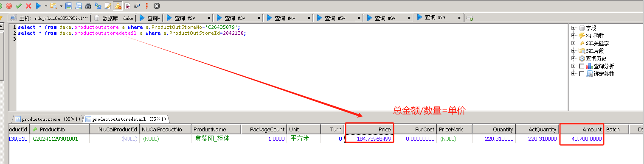Switch to the first 查询* tab
The image size is (644, 164).
tap(149, 18)
